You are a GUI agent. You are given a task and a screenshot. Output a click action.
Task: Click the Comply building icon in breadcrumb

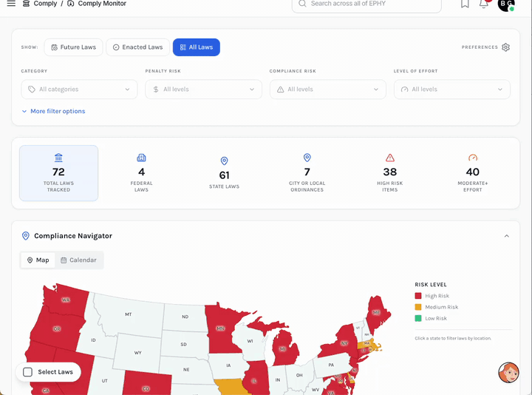tap(26, 4)
